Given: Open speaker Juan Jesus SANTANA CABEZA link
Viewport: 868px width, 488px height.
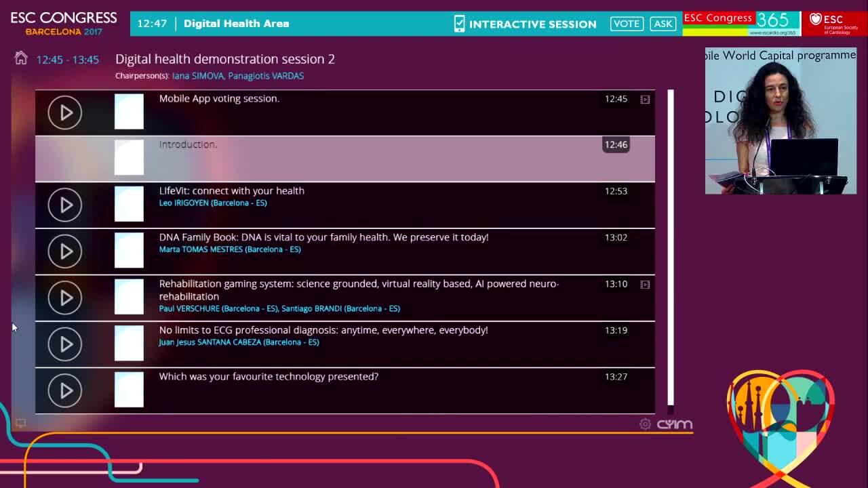Looking at the screenshot, I should click(239, 342).
